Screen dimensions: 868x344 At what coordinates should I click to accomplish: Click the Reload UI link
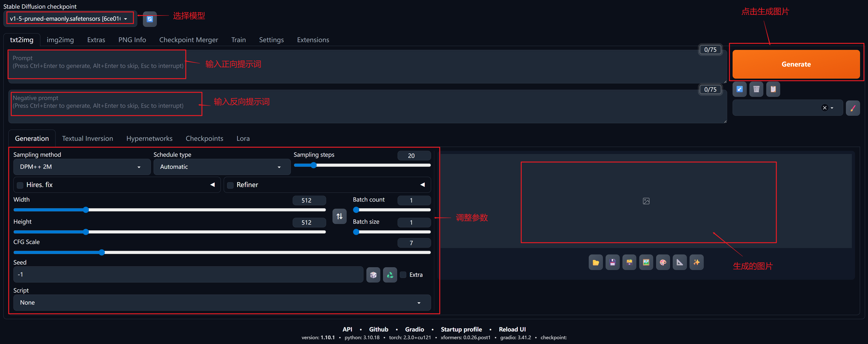click(512, 329)
